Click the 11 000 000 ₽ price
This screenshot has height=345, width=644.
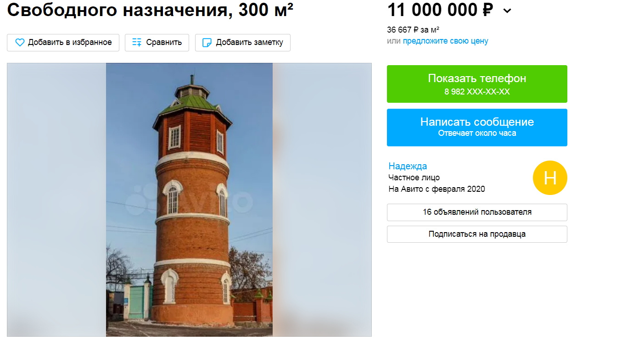coord(440,10)
